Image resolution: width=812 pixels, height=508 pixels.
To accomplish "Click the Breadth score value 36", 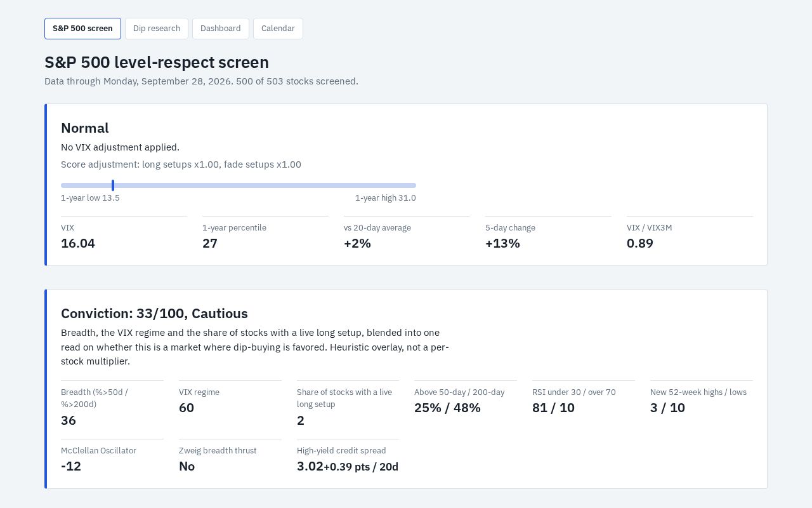I will (x=69, y=420).
